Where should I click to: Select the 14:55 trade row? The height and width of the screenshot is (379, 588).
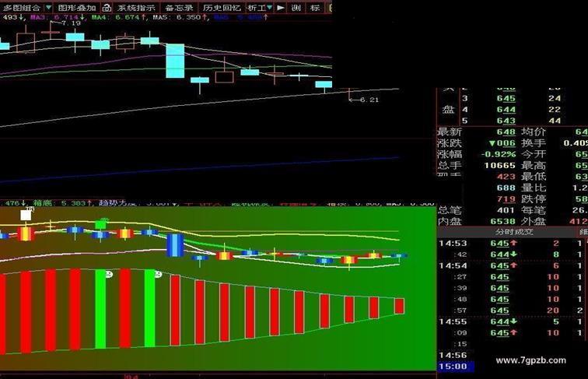click(x=513, y=321)
